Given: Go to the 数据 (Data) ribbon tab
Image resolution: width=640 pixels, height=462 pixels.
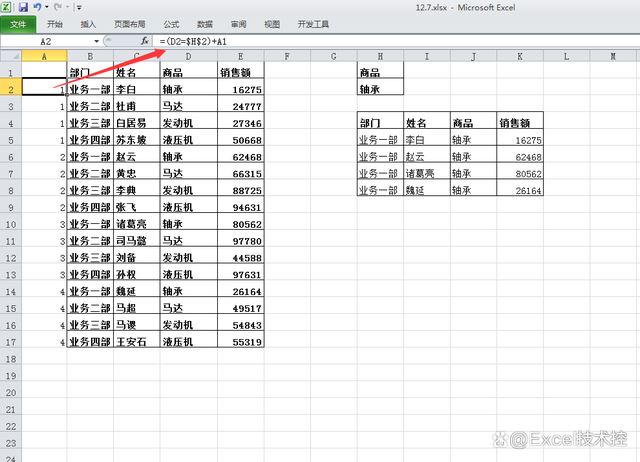Looking at the screenshot, I should (x=205, y=23).
